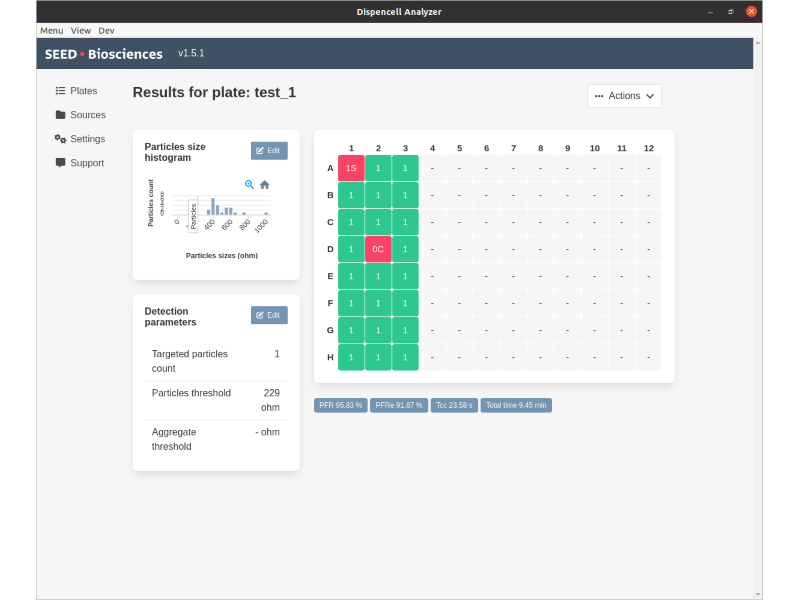Image resolution: width=800 pixels, height=600 pixels.
Task: Select green well H3
Action: [x=405, y=357]
